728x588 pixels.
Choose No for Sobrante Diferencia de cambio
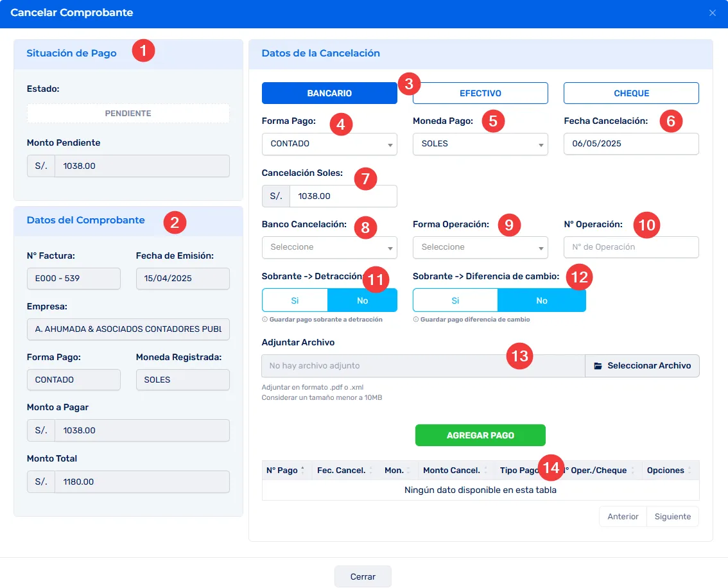pyautogui.click(x=542, y=300)
